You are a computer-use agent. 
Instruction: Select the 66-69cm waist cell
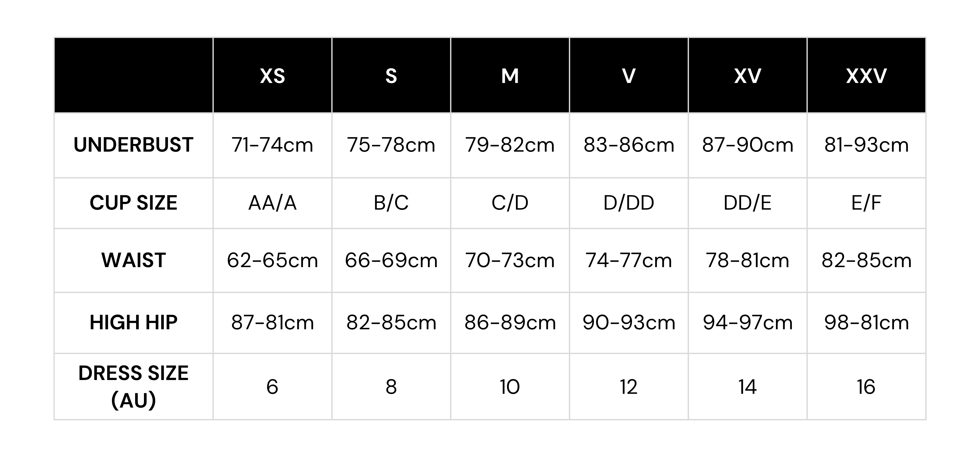click(391, 260)
